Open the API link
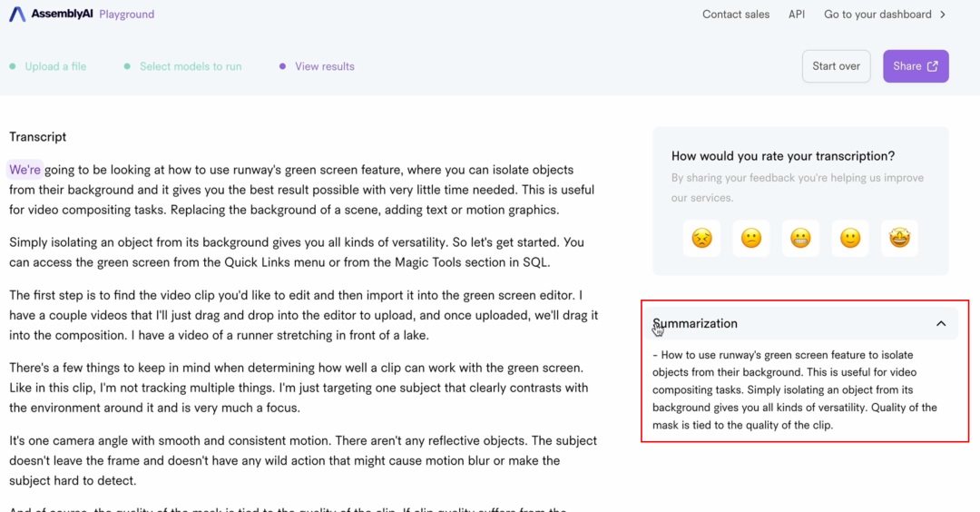 (x=797, y=15)
